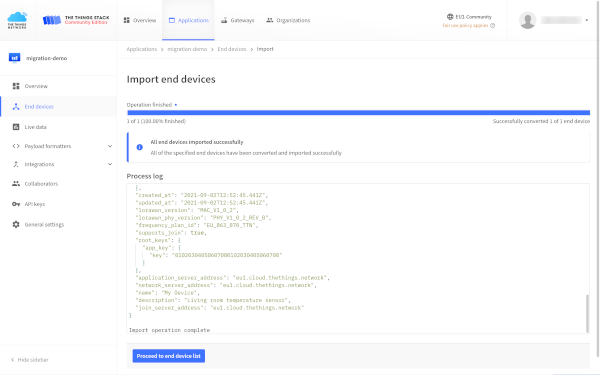Open Live data in the sidebar
Screen dimensions: 600x375
59,127
